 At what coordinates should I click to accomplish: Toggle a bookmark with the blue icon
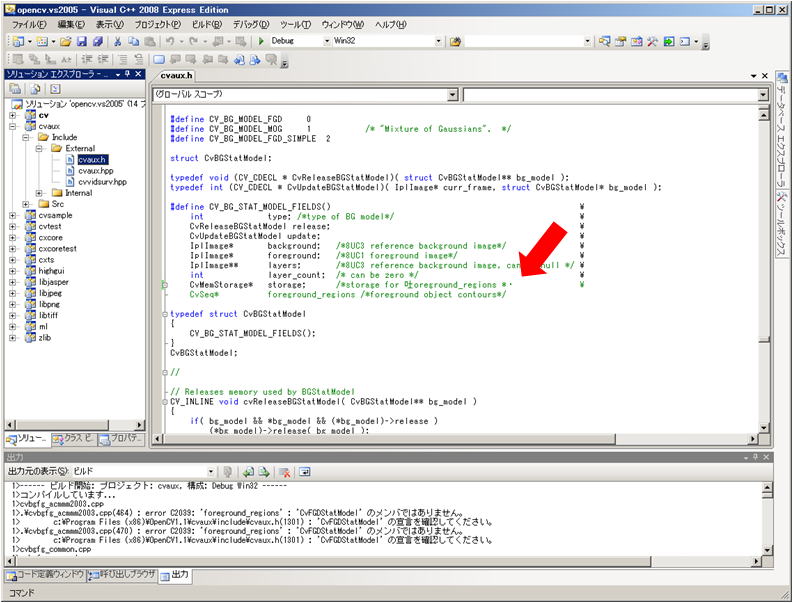click(x=159, y=60)
